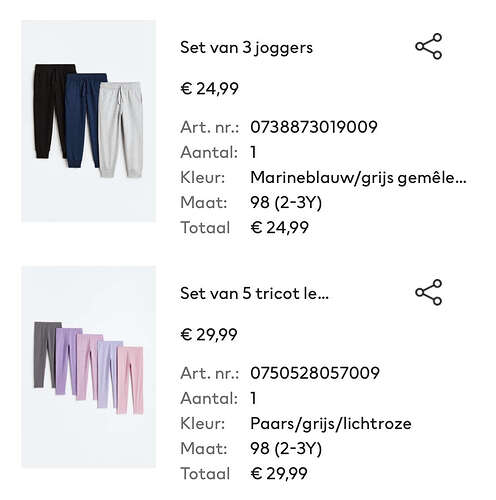This screenshot has width=496, height=500.
Task: Share the Set van 3 joggers item
Action: tap(428, 46)
